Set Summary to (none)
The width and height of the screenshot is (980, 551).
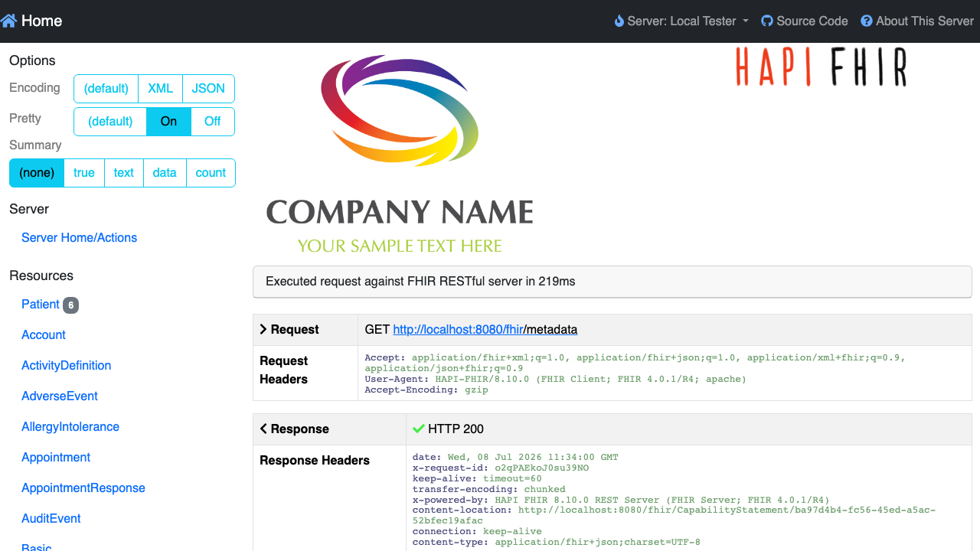pos(37,173)
